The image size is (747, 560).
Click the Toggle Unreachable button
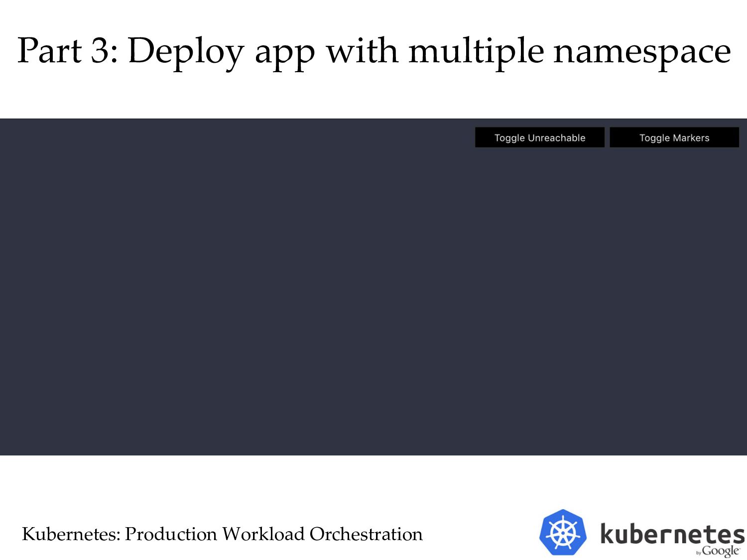[x=539, y=137]
